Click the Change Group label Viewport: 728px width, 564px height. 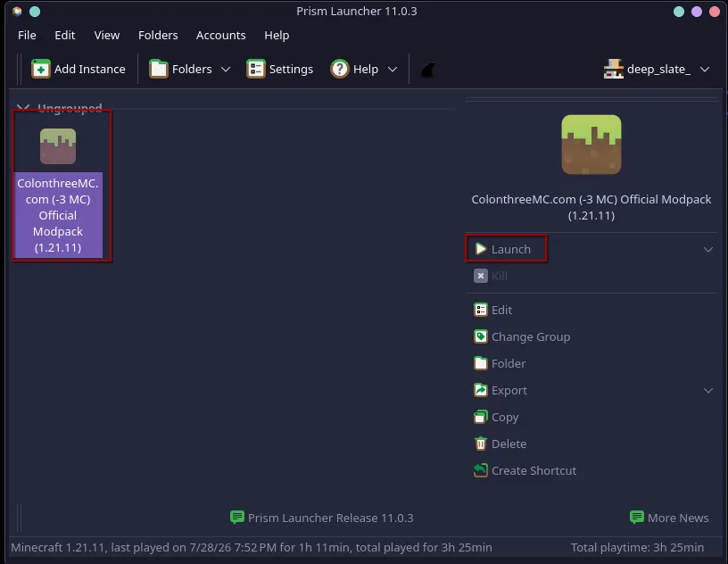click(x=531, y=336)
